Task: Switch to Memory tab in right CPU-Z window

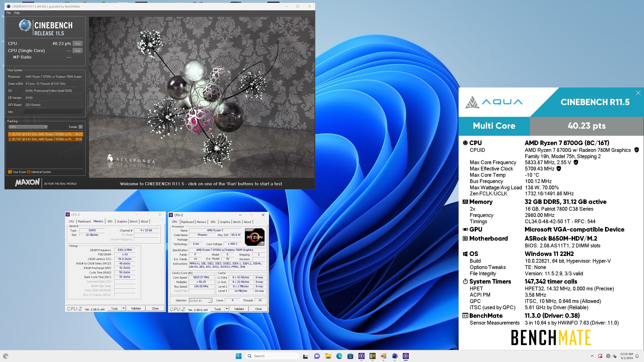Action: (202, 222)
